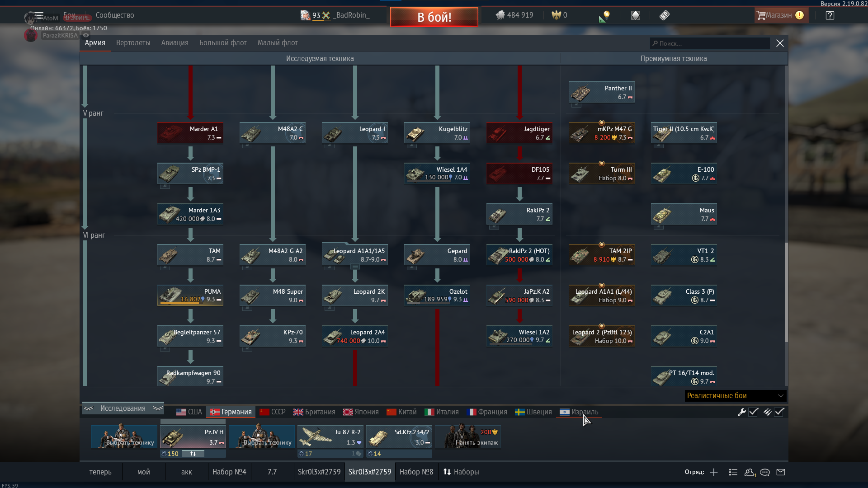
Task: Open the Магазин shop button
Action: pyautogui.click(x=781, y=15)
